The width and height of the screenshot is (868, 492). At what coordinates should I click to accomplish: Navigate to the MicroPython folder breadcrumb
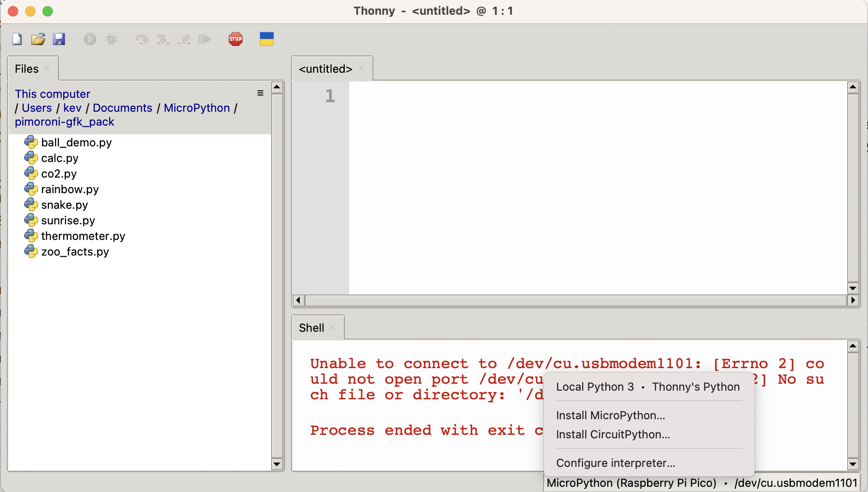point(197,108)
